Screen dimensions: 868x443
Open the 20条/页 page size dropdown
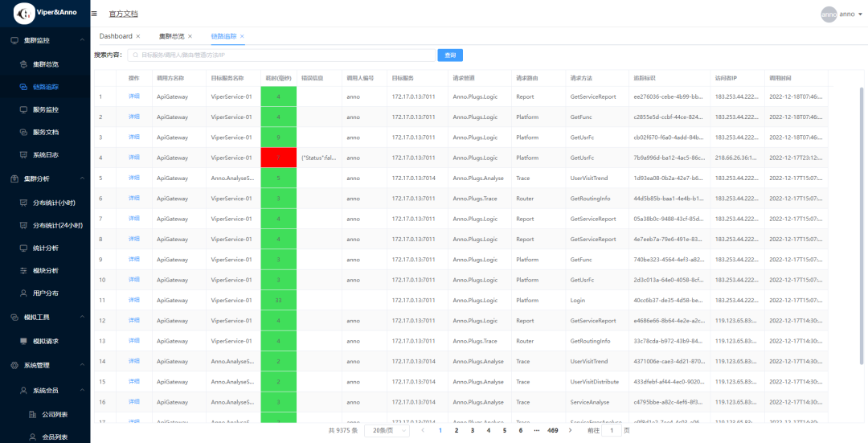(x=387, y=430)
